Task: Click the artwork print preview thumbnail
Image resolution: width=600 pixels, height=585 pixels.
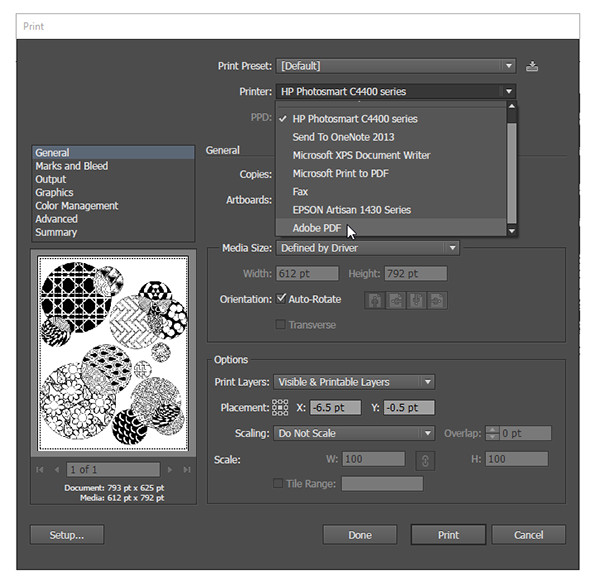Action: (113, 353)
